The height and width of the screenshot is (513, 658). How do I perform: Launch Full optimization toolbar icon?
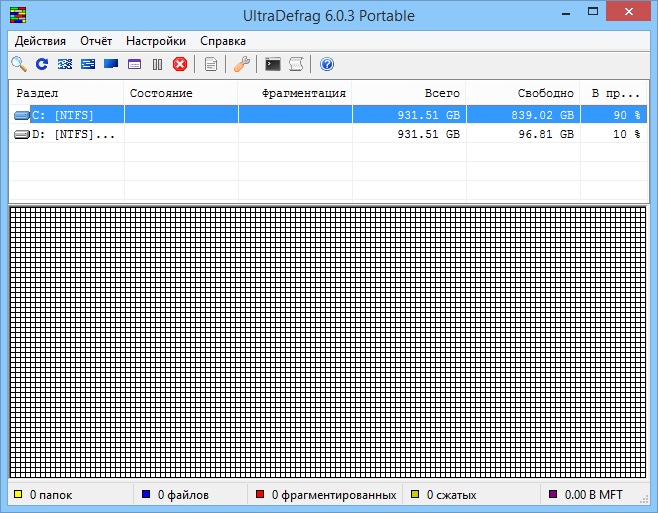pos(111,64)
